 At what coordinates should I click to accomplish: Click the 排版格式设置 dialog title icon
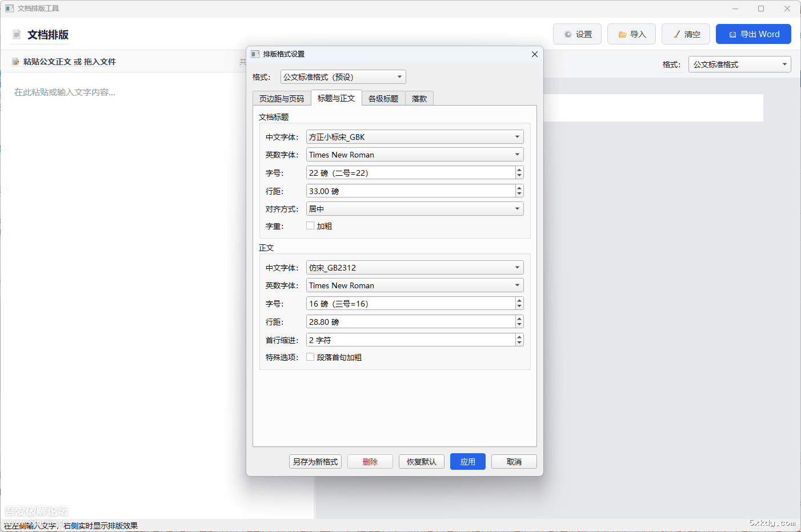click(255, 54)
